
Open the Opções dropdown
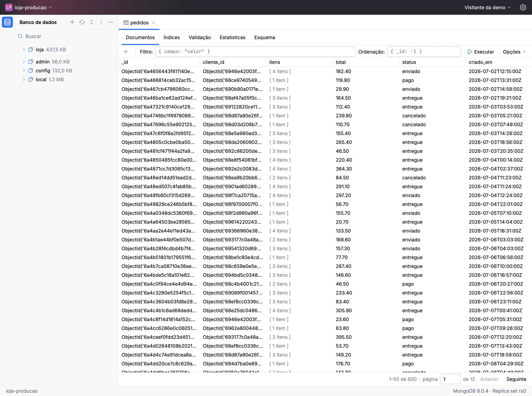tap(514, 52)
